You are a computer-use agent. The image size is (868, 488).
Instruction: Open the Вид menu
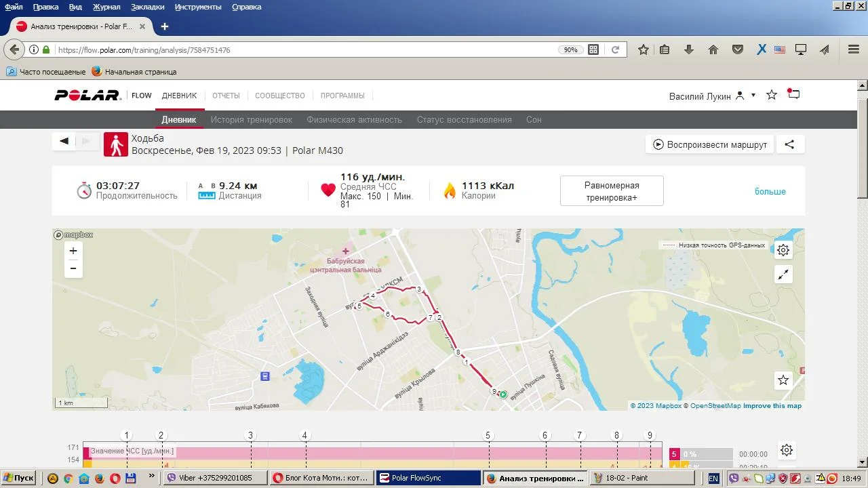coord(75,7)
